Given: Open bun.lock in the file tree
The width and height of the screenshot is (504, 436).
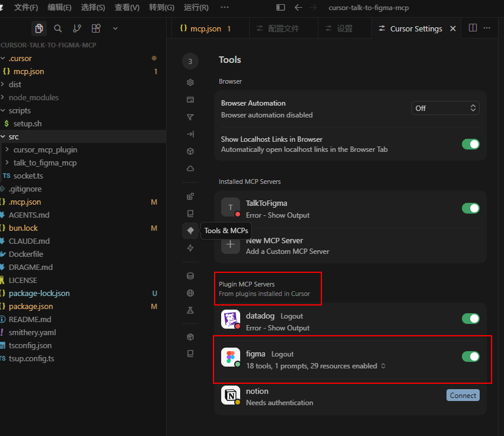Looking at the screenshot, I should coord(83,228).
